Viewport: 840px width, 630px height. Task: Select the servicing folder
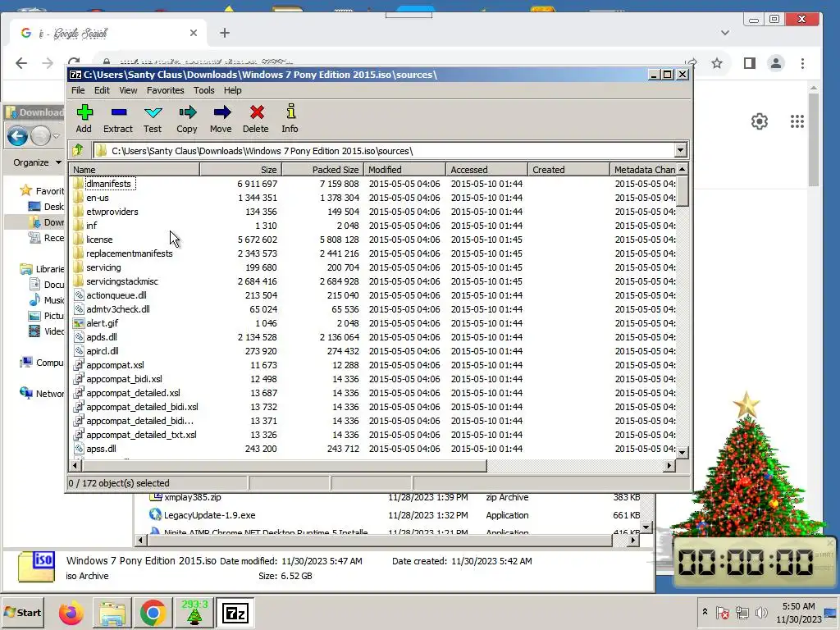(103, 267)
